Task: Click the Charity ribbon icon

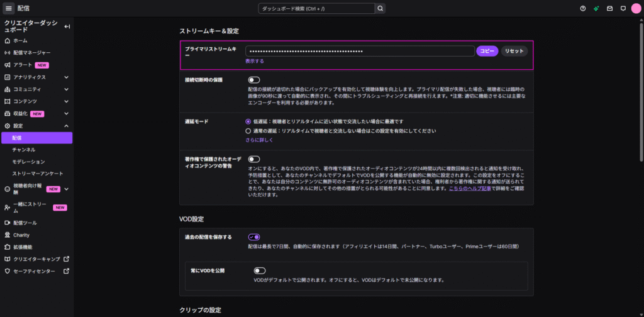Action: point(7,235)
